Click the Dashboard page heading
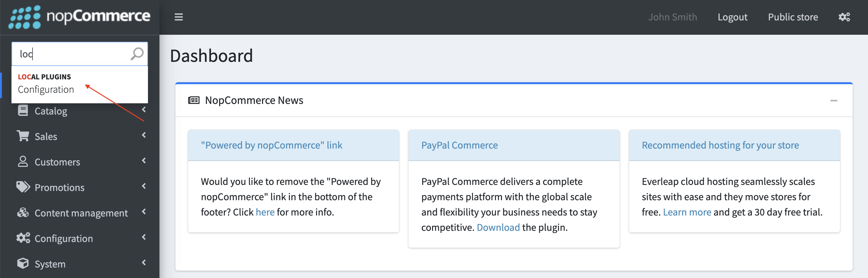Screen dimensions: 868x278 click(x=211, y=55)
